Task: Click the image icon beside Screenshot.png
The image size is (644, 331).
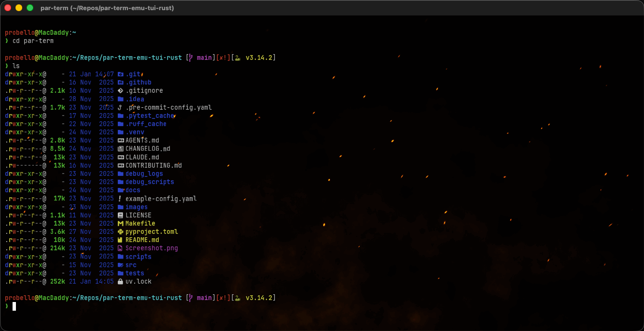Action: [x=121, y=248]
